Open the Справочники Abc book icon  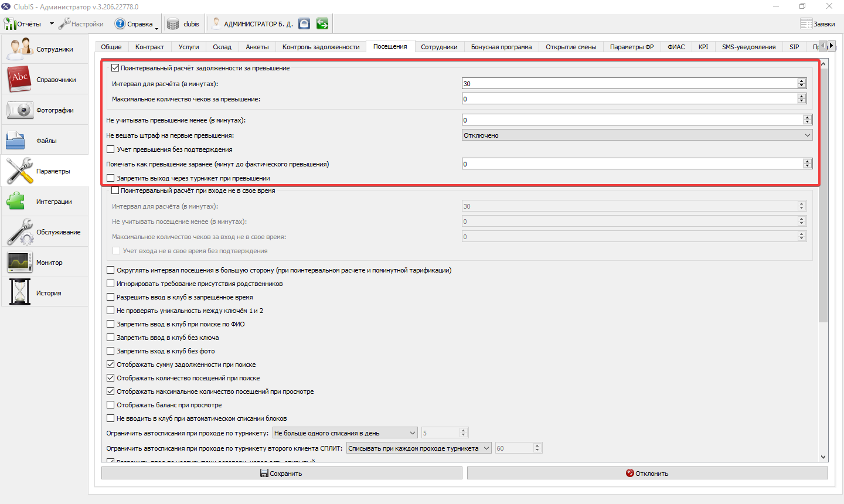(x=19, y=79)
